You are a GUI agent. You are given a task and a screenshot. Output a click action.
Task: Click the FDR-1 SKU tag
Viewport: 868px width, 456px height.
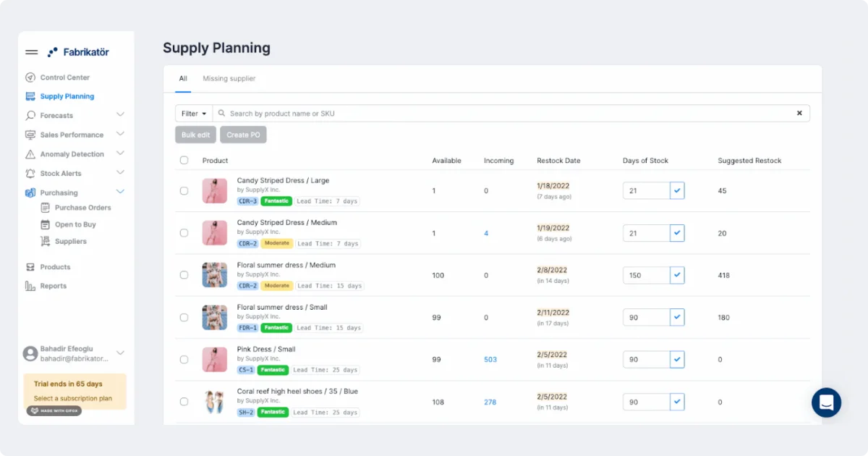(247, 328)
